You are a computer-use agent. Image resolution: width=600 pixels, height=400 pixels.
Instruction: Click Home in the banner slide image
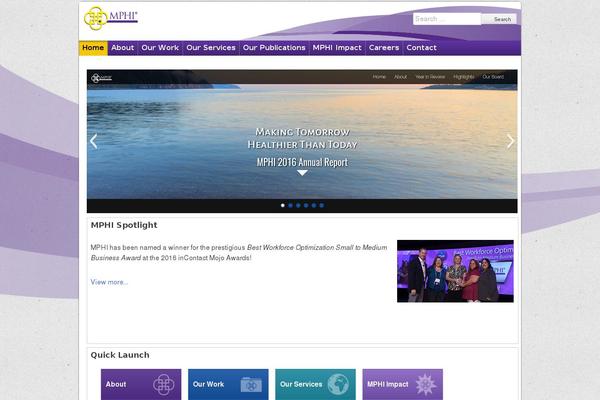click(379, 77)
